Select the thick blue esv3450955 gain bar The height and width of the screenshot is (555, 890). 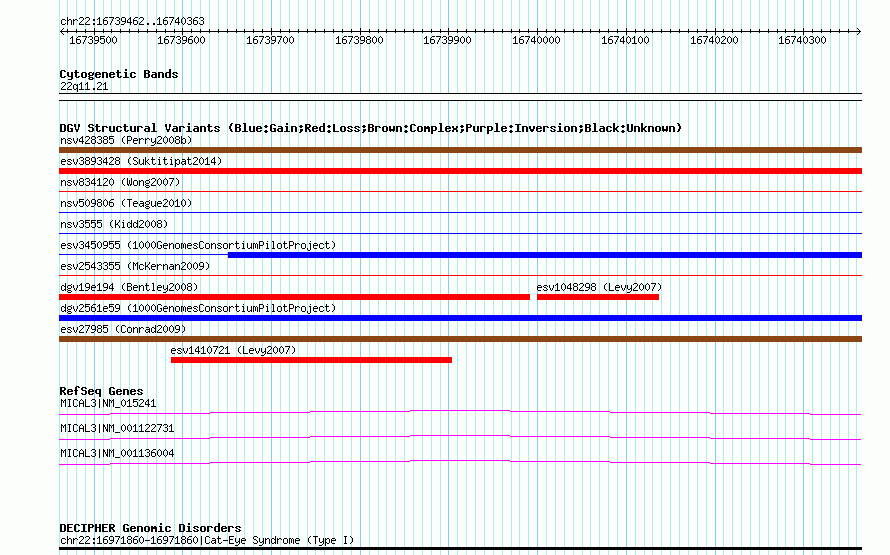coord(545,255)
